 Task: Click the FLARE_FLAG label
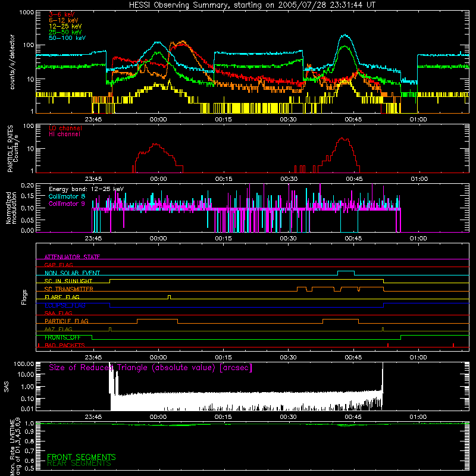pyautogui.click(x=62, y=297)
